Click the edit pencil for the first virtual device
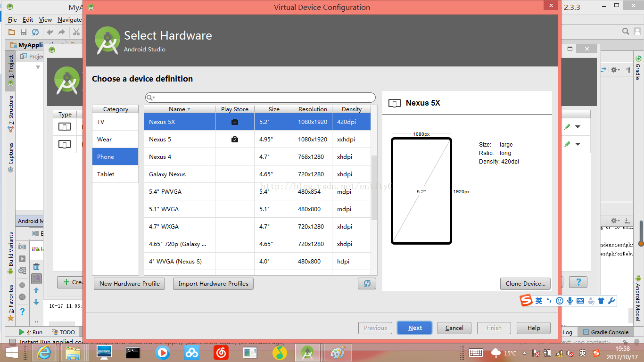Screen dimensions: 644x362 (x=567, y=127)
